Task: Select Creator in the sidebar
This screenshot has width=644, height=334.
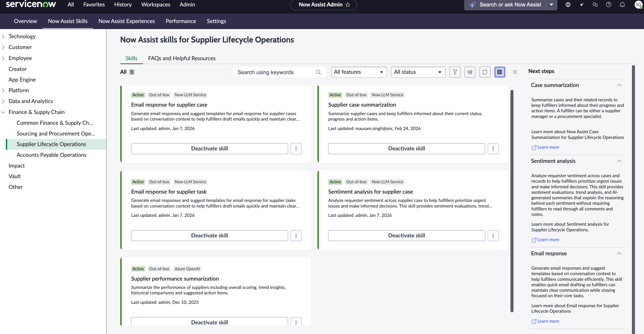Action: coord(18,69)
